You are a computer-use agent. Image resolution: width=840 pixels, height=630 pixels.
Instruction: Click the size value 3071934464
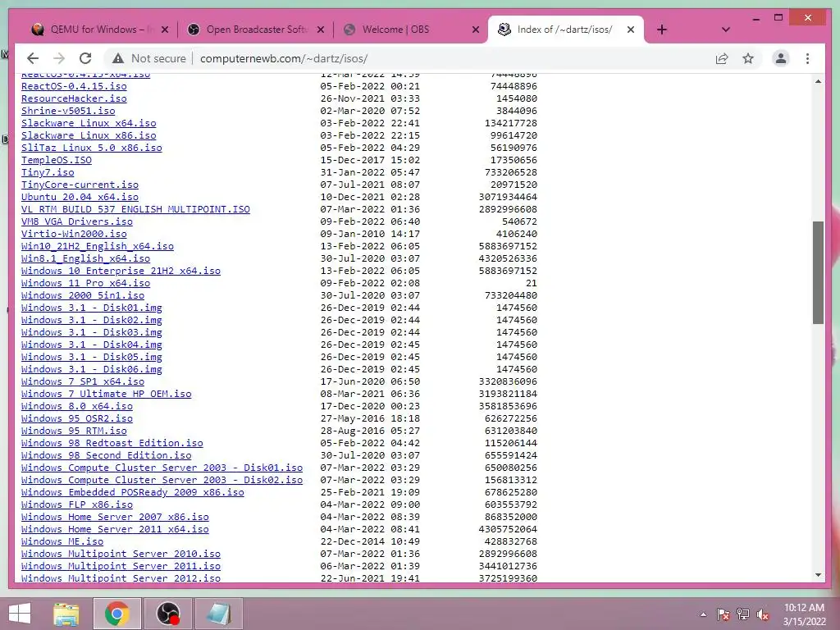coord(508,197)
